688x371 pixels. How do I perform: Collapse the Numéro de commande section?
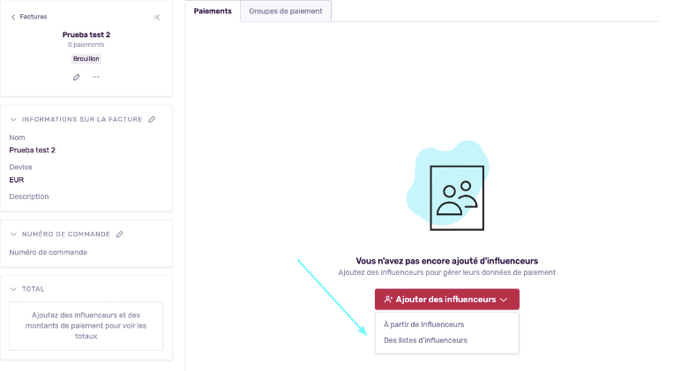coord(13,234)
